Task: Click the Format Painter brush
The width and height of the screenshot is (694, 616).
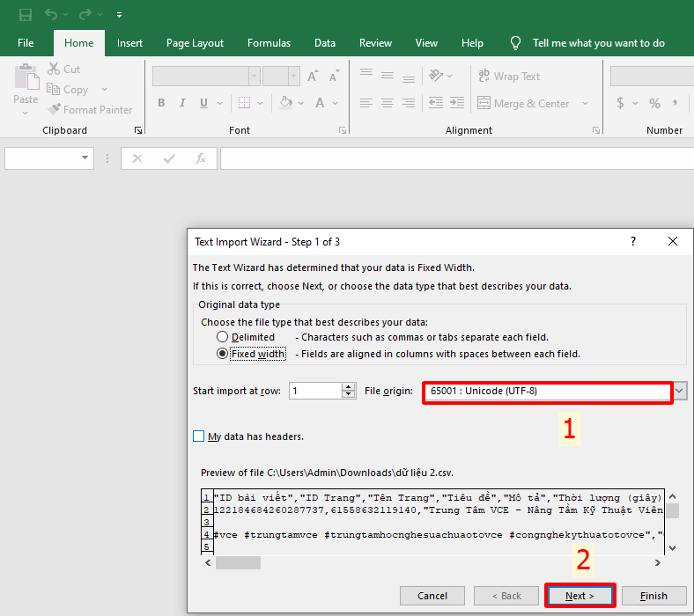Action: click(x=54, y=109)
